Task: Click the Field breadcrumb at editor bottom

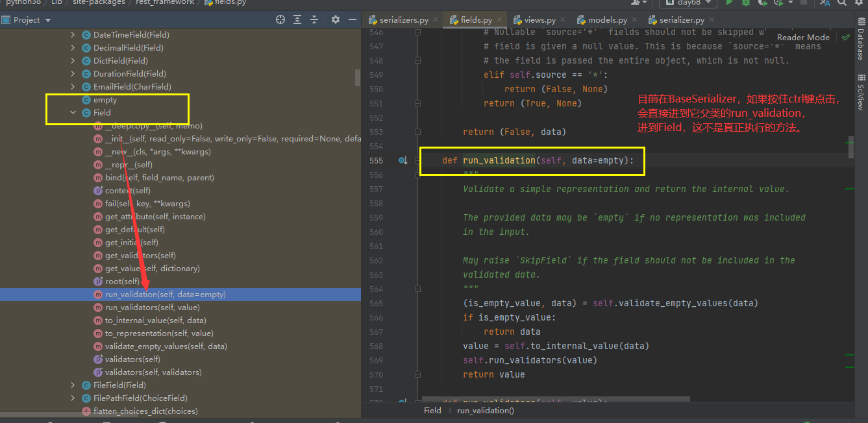Action: click(x=432, y=410)
